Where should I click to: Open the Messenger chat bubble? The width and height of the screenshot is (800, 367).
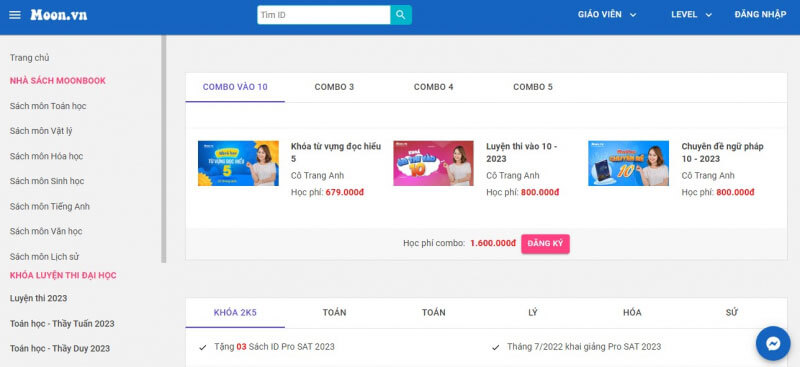tap(773, 344)
